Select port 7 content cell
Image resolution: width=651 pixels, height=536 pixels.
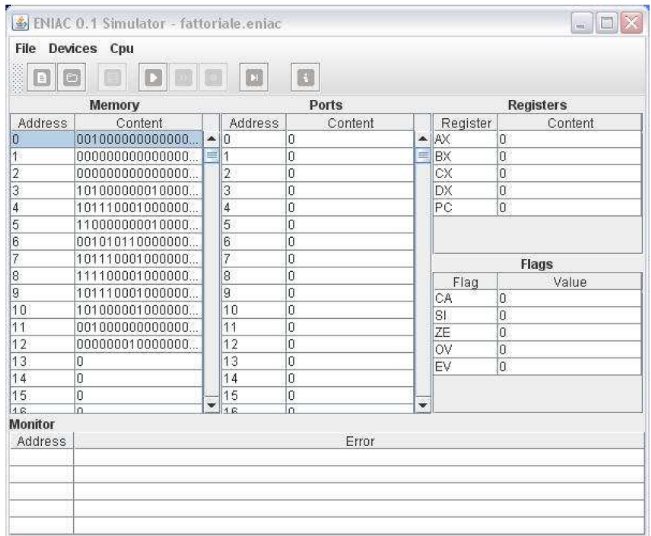pyautogui.click(x=350, y=259)
